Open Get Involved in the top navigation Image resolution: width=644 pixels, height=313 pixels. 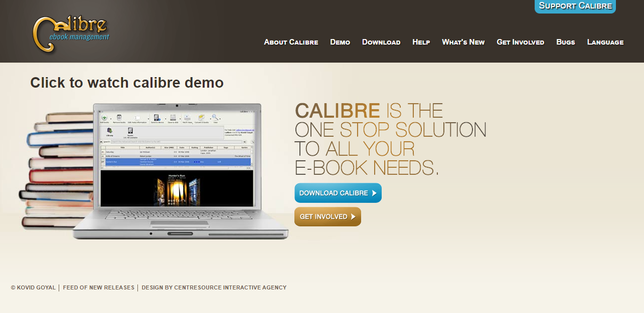pos(521,42)
